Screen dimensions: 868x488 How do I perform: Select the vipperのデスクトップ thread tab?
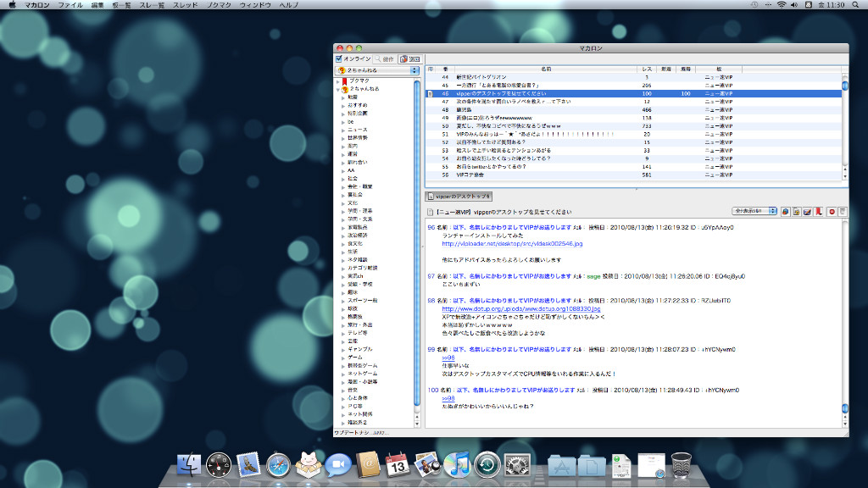pos(458,196)
